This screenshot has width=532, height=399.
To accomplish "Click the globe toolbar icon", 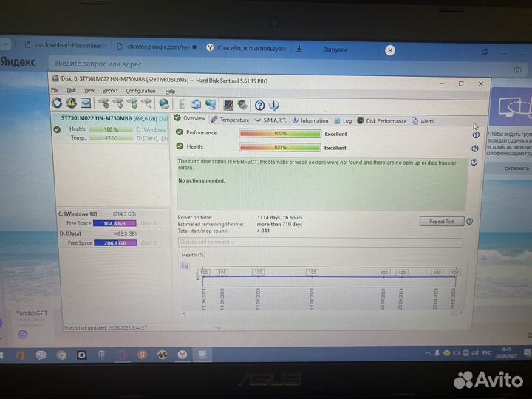I will [x=164, y=104].
